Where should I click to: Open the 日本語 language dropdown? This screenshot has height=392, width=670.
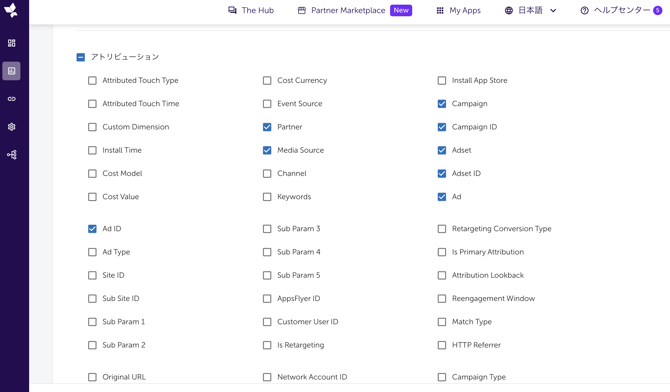530,10
